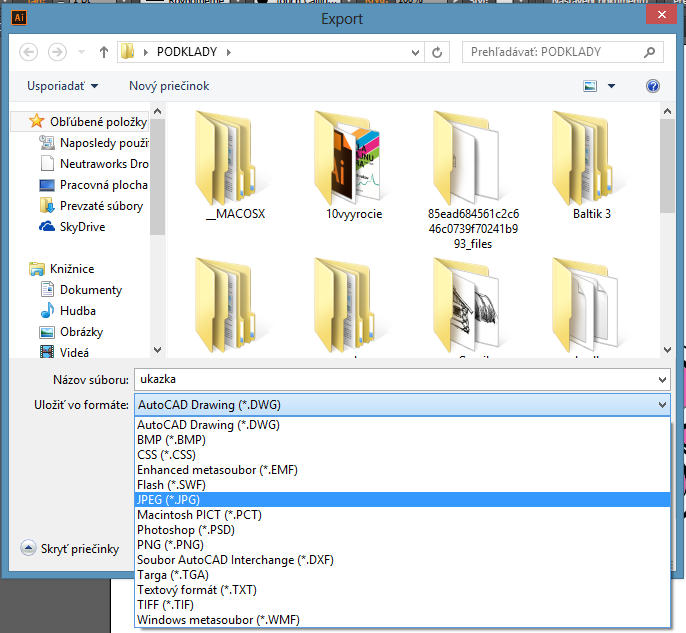
Task: Choose PNG (*.PNG) from format list
Action: point(170,544)
